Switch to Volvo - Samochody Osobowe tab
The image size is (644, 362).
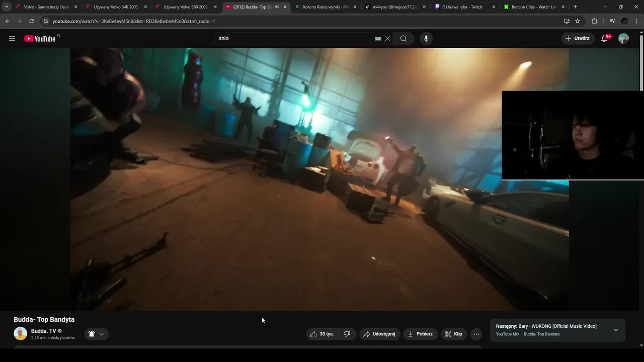click(46, 7)
